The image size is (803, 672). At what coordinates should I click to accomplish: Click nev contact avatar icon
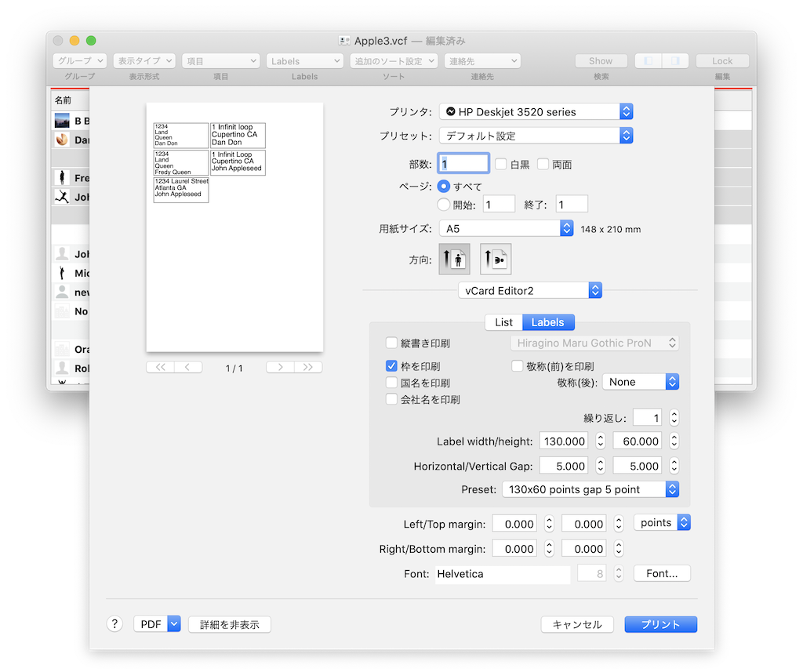(62, 292)
